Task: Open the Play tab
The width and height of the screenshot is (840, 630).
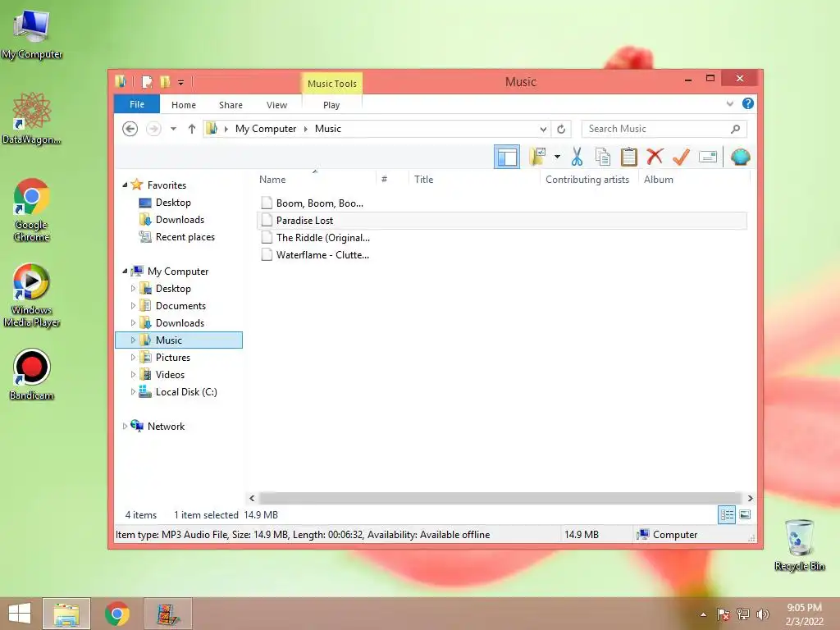Action: tap(331, 105)
